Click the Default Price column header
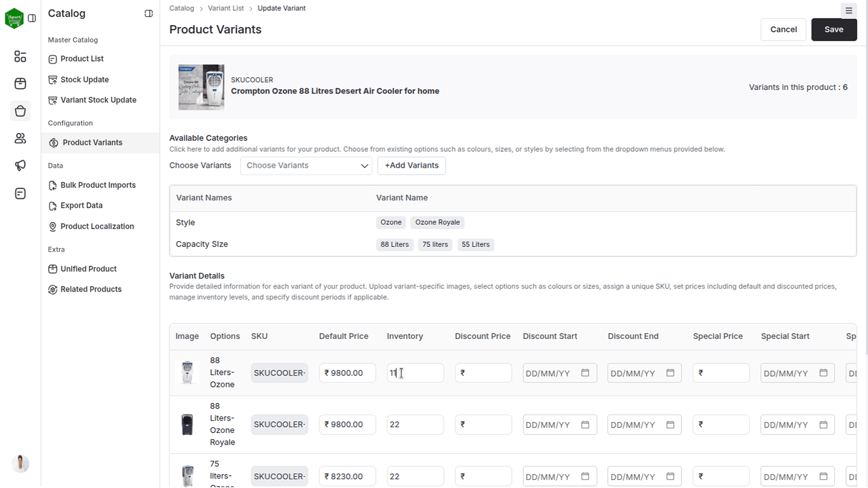The image size is (868, 488). pyautogui.click(x=343, y=336)
